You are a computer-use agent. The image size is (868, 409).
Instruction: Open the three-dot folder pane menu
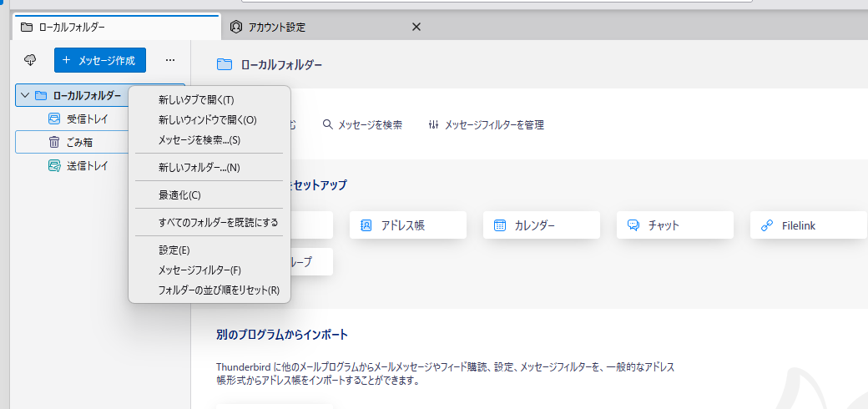(170, 60)
